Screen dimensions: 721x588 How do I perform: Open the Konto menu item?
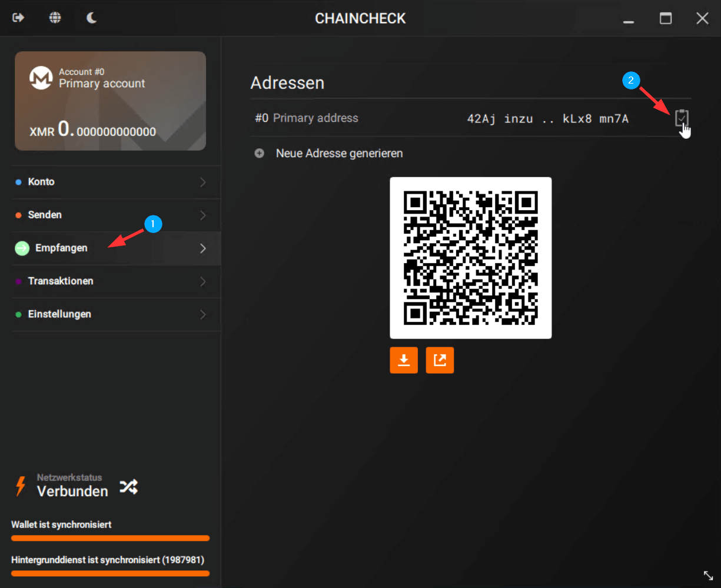pos(116,182)
